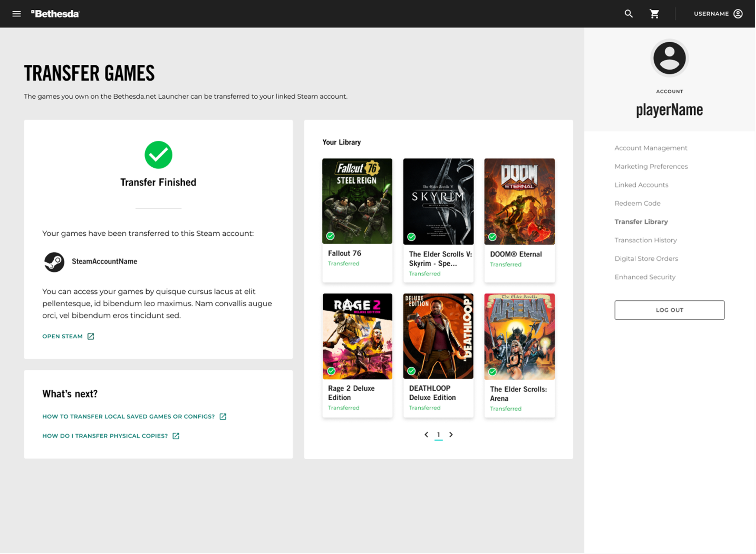Go to previous library page

coord(427,435)
